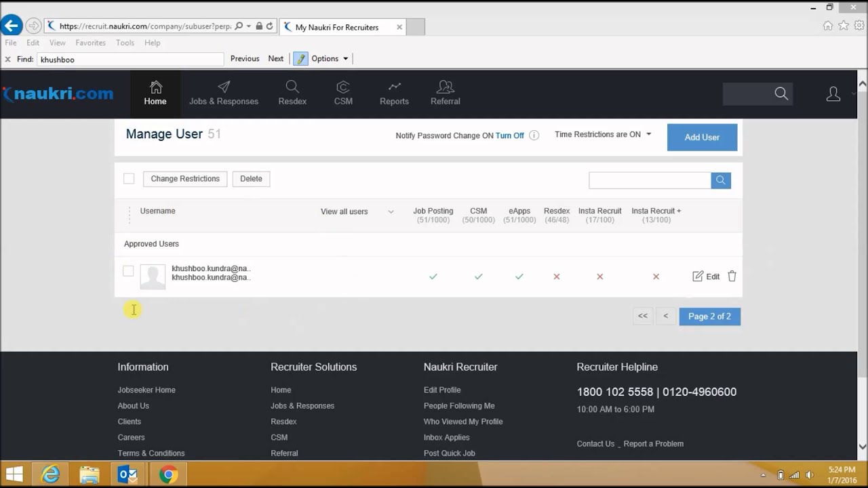
Task: Close the Find bar
Action: point(7,59)
